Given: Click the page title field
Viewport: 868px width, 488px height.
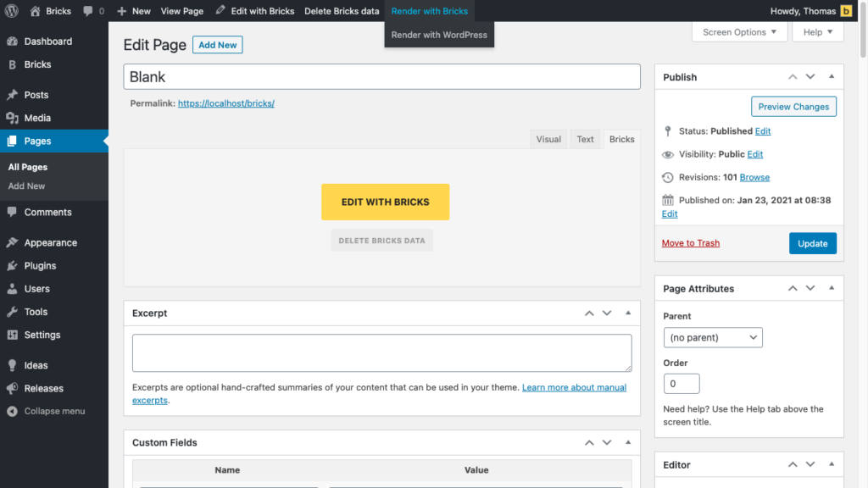Looking at the screenshot, I should tap(381, 76).
